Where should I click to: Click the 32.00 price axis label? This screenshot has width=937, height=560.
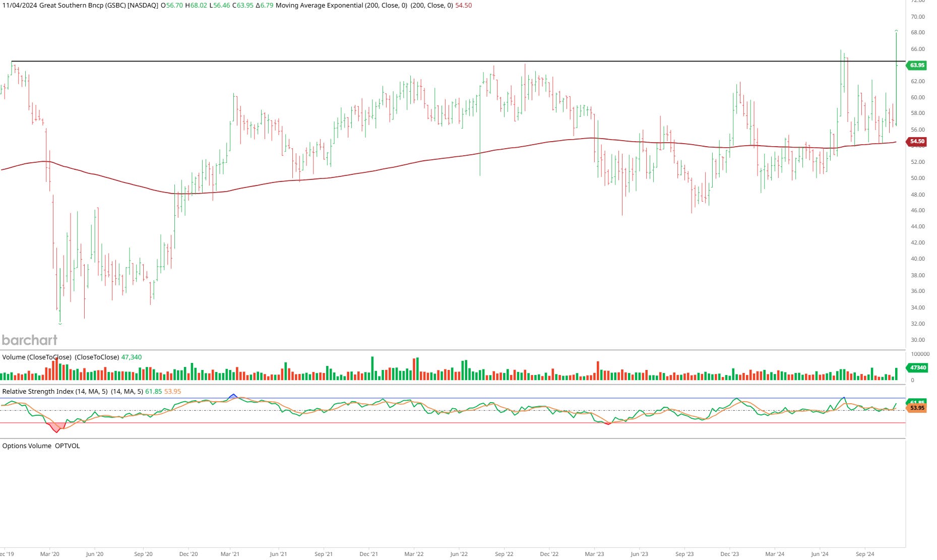coord(918,324)
